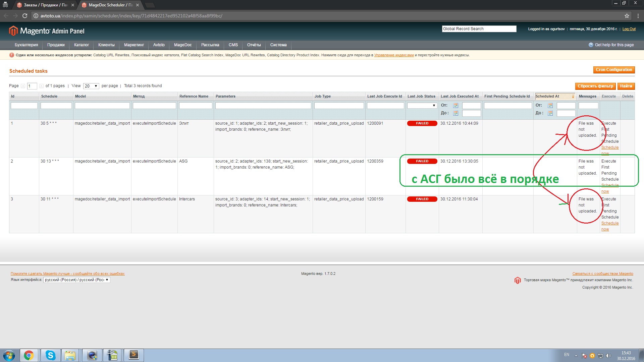Screen dimensions: 644x362
Task: Close the 'Заказы / Продажи' browser tab
Action: coord(73,5)
